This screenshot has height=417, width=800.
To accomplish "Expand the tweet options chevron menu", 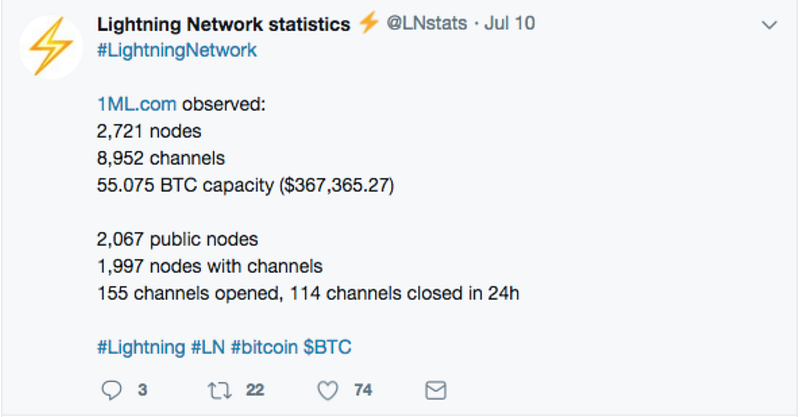I will [x=769, y=24].
